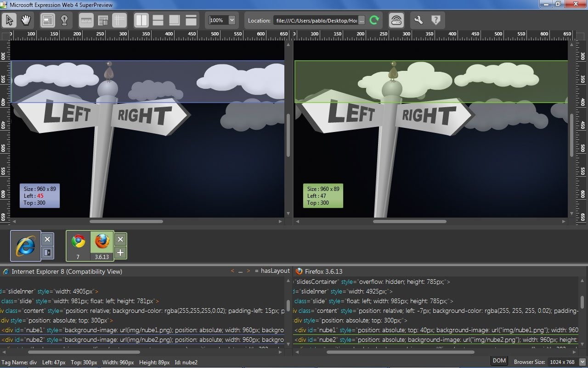The height and width of the screenshot is (368, 588).
Task: Click the Internet Explorer DOM horizontal scrollbar thumb
Action: point(85,352)
